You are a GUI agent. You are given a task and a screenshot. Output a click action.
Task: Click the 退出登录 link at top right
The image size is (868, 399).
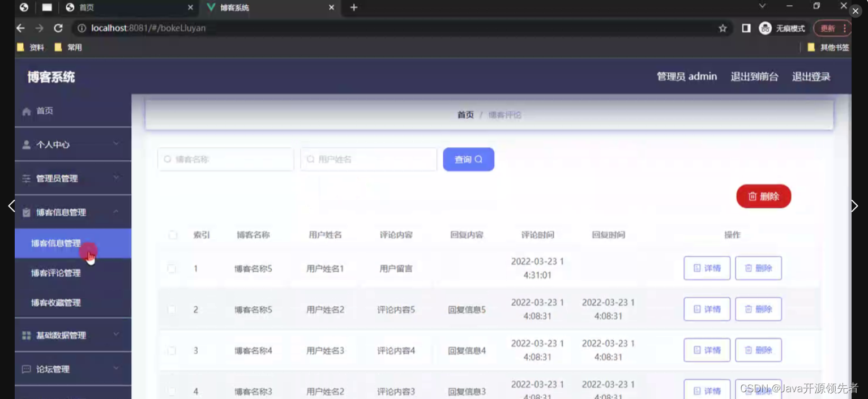click(811, 76)
